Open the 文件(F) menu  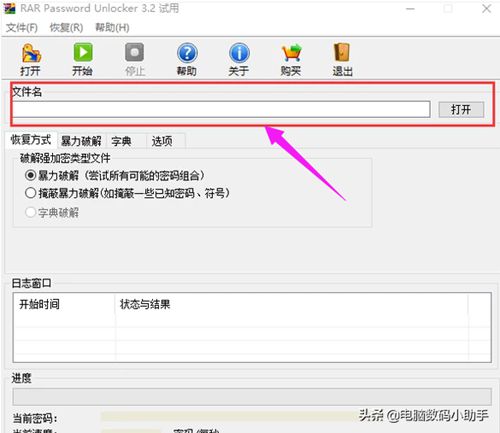(22, 28)
